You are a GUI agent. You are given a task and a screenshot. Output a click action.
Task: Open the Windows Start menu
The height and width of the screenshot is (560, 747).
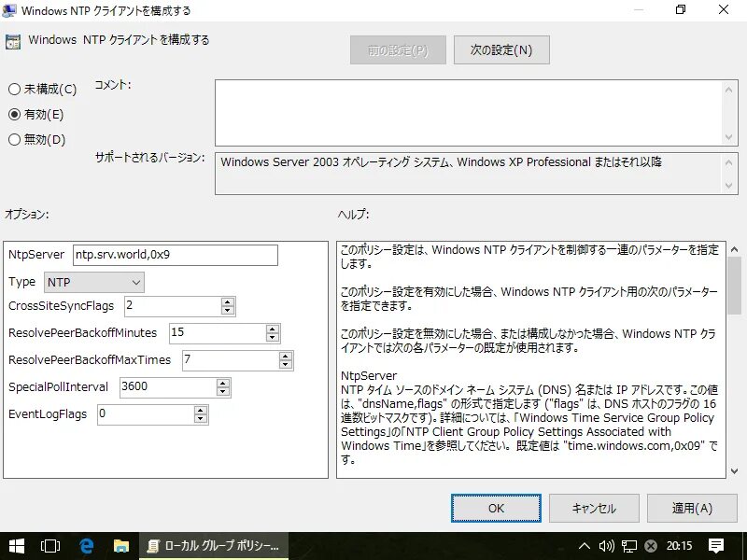[x=17, y=546]
